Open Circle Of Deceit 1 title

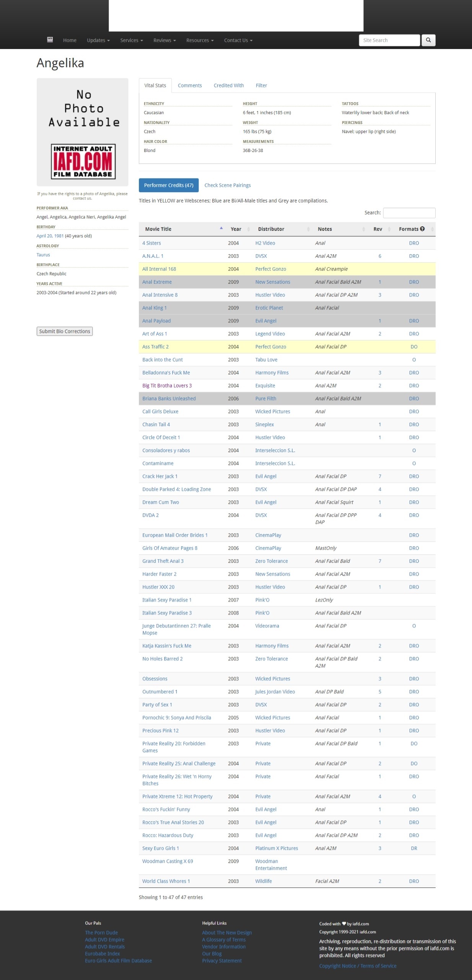[x=161, y=438]
